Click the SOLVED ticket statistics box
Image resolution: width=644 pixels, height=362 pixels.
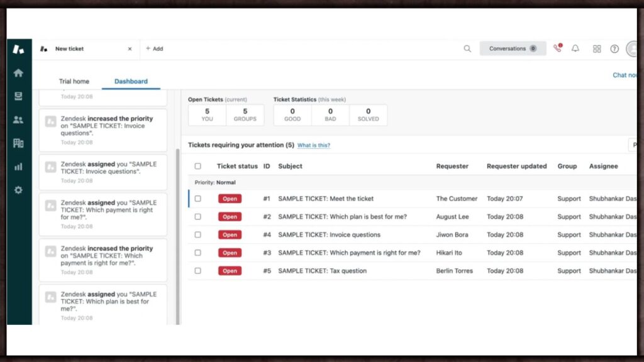pyautogui.click(x=368, y=115)
